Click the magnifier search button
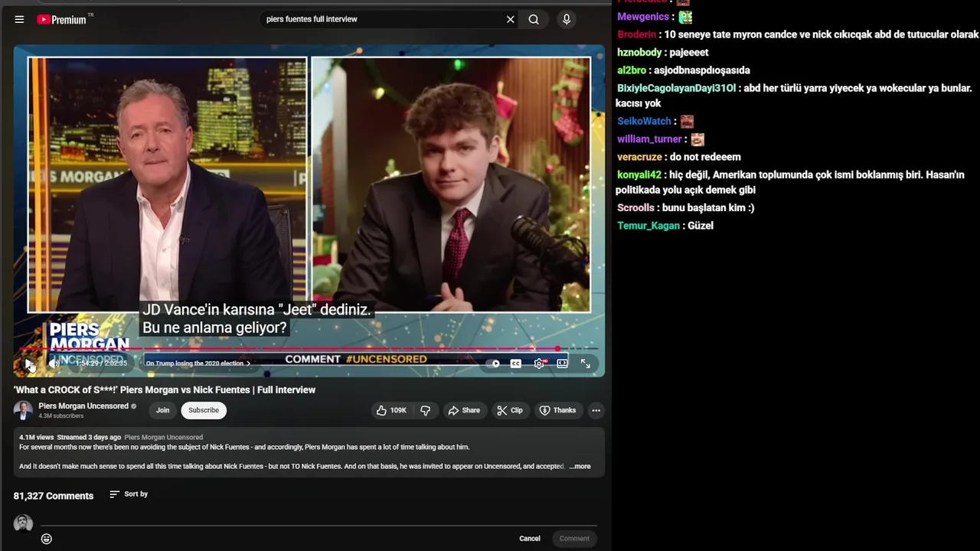This screenshot has width=980, height=551. coord(534,19)
